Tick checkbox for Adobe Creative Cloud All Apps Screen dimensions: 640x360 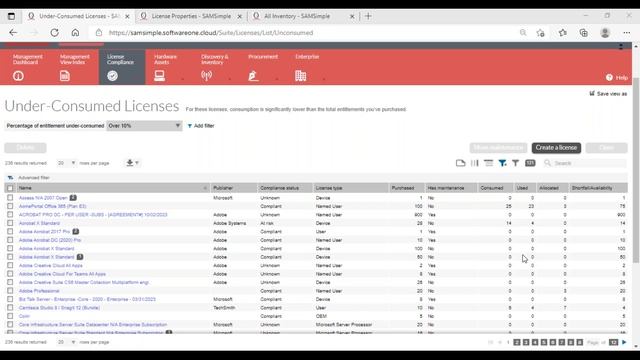pos(10,265)
